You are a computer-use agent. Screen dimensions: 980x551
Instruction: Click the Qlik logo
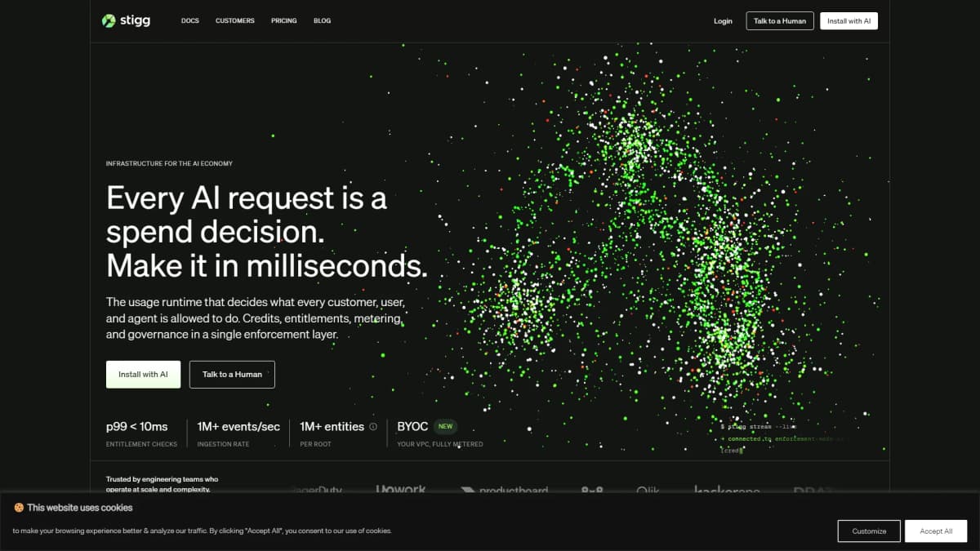tap(648, 490)
